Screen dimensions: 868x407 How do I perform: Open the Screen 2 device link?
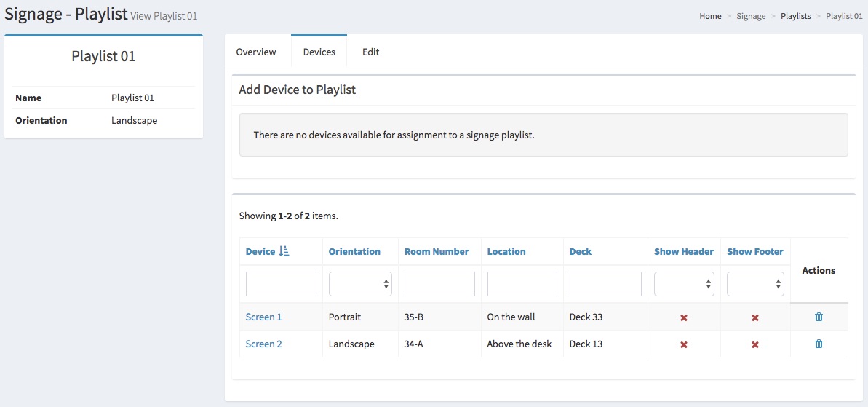[263, 344]
